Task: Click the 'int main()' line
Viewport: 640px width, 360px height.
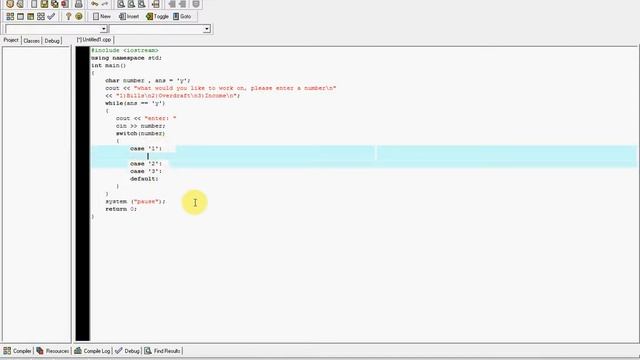Action: [x=108, y=65]
